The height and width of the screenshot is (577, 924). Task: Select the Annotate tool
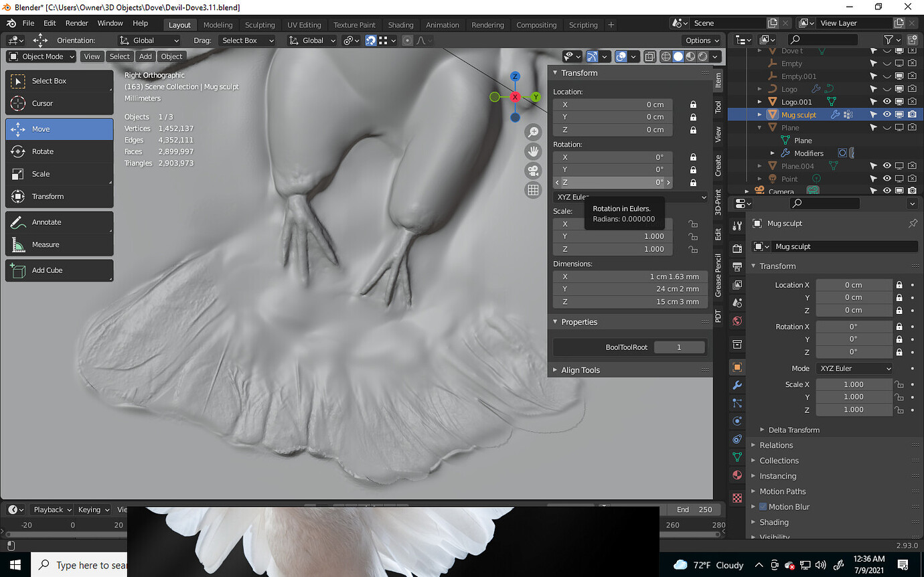tap(59, 222)
